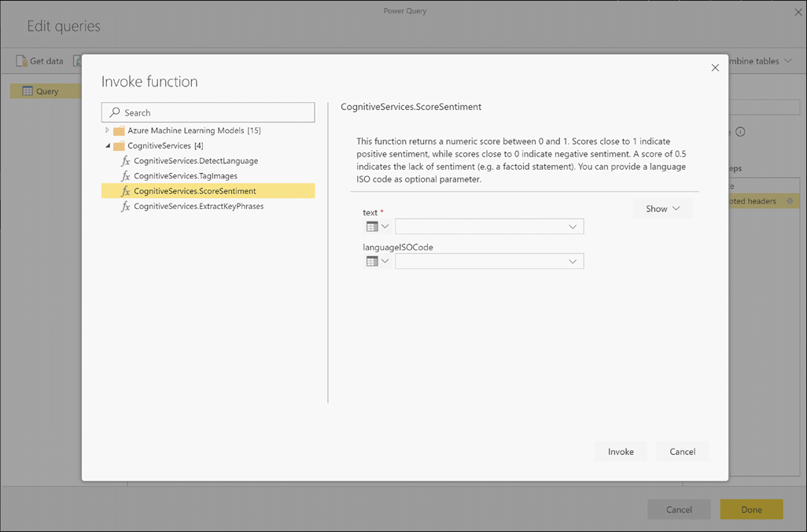Open type chevron next to languageISOCode icon
Viewport: 807px width, 532px height.
pyautogui.click(x=385, y=261)
